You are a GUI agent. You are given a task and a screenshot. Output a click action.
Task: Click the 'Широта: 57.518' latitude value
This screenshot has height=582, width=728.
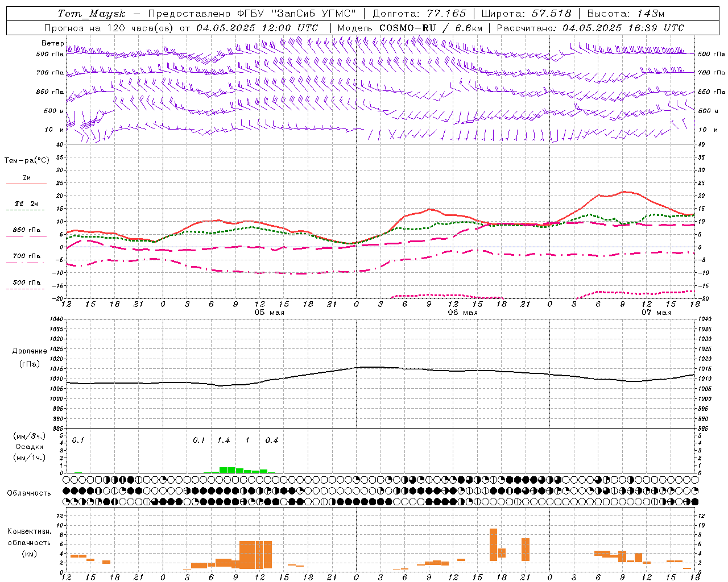click(526, 14)
